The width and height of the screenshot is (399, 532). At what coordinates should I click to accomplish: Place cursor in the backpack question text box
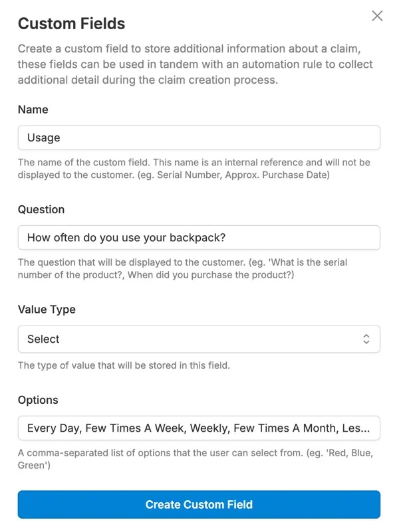coord(199,237)
